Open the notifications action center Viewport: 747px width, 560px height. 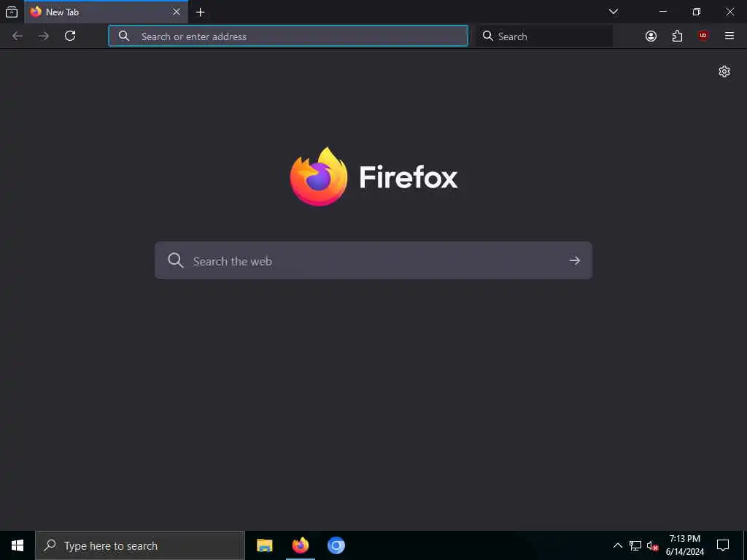pos(723,545)
